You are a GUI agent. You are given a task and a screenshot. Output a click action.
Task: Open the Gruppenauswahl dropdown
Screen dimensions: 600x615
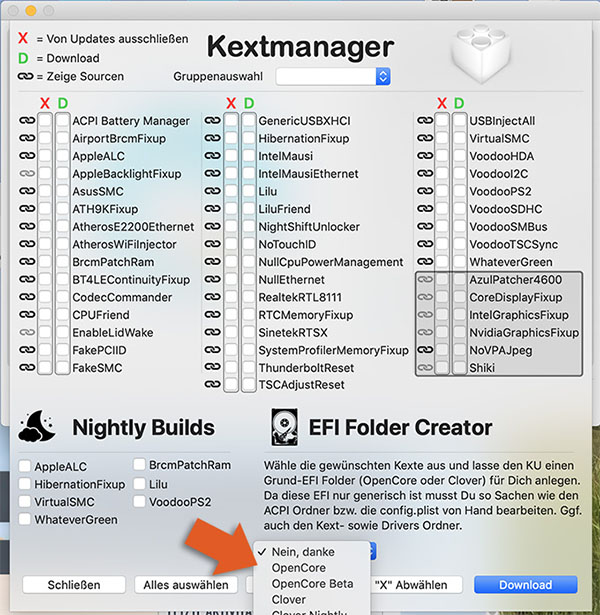point(333,76)
